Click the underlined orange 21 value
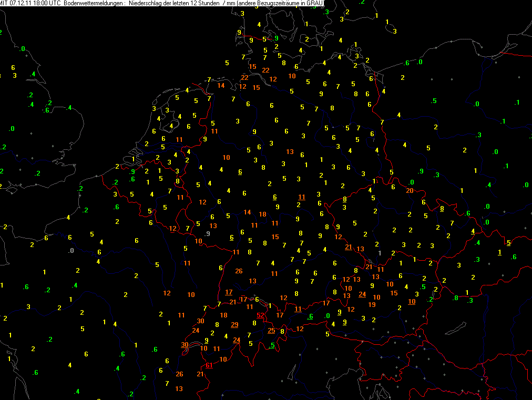The height and width of the screenshot is (400, 532). [349, 247]
